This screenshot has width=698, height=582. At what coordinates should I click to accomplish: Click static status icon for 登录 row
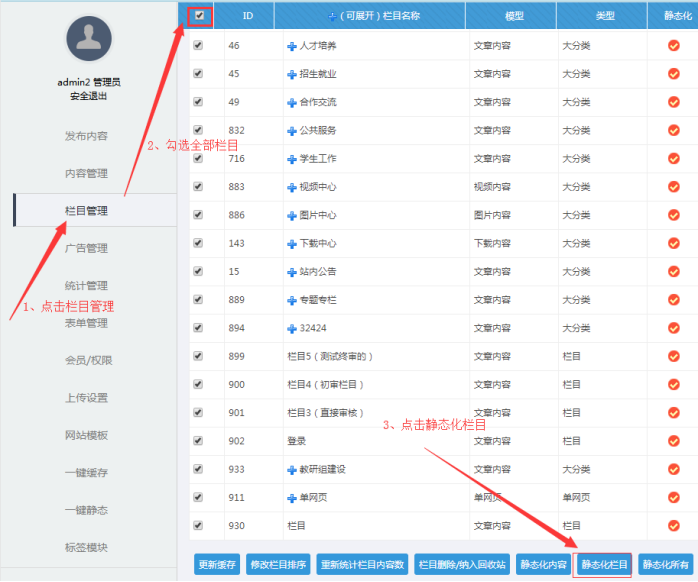tap(673, 441)
